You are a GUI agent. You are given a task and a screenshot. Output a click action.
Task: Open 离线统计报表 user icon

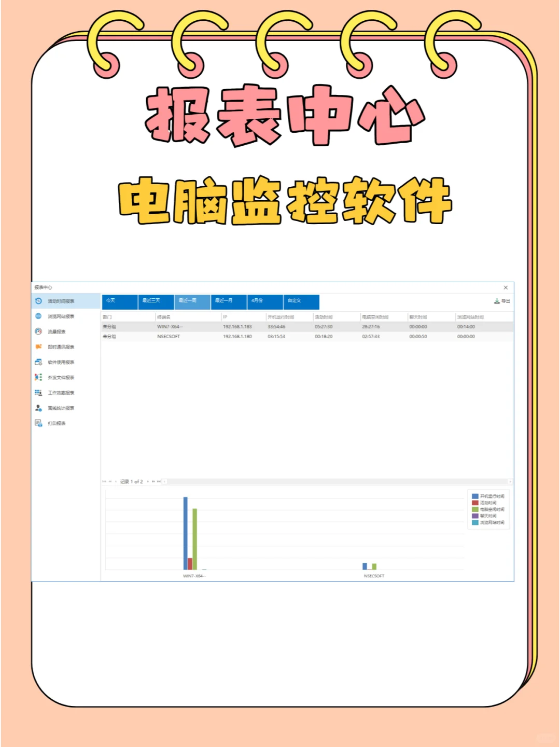pos(38,408)
